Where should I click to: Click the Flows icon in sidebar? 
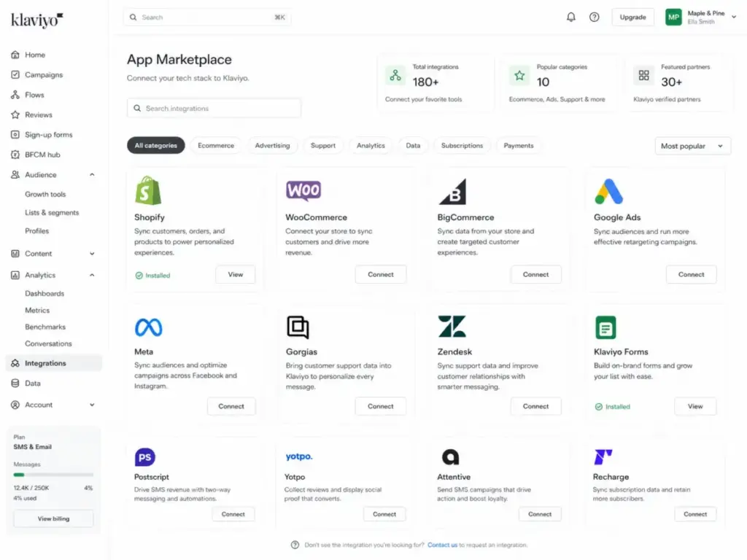tap(15, 95)
